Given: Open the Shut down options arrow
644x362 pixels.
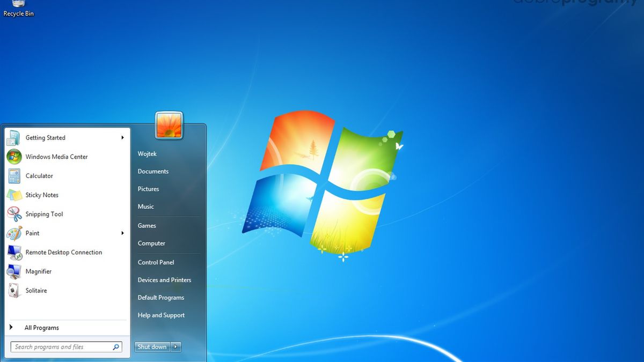Looking at the screenshot, I should click(x=177, y=347).
